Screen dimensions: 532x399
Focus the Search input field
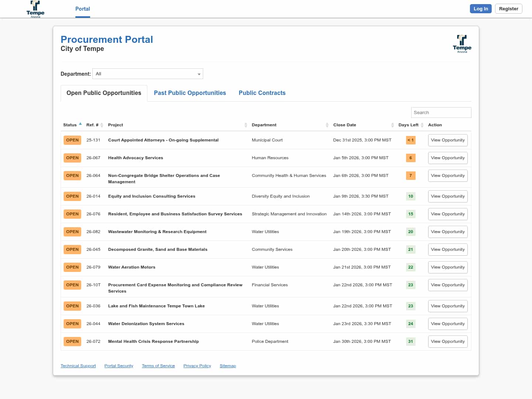click(x=441, y=113)
